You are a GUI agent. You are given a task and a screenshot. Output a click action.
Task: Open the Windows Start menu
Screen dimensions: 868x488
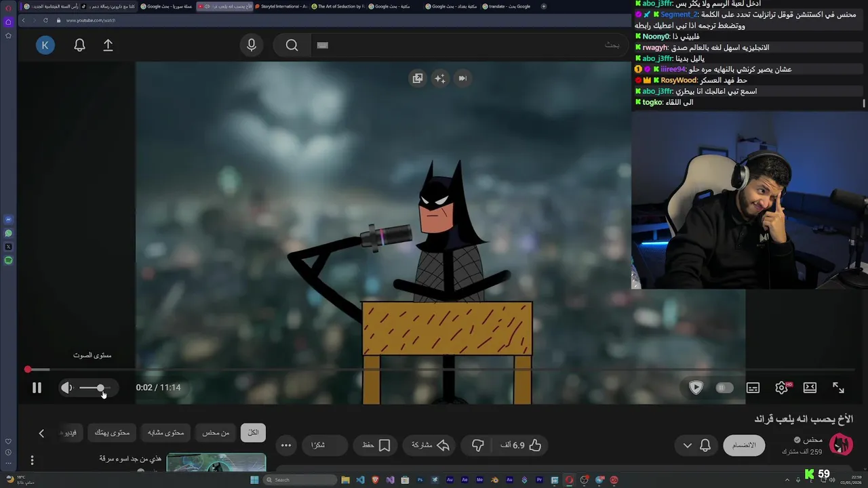[254, 480]
